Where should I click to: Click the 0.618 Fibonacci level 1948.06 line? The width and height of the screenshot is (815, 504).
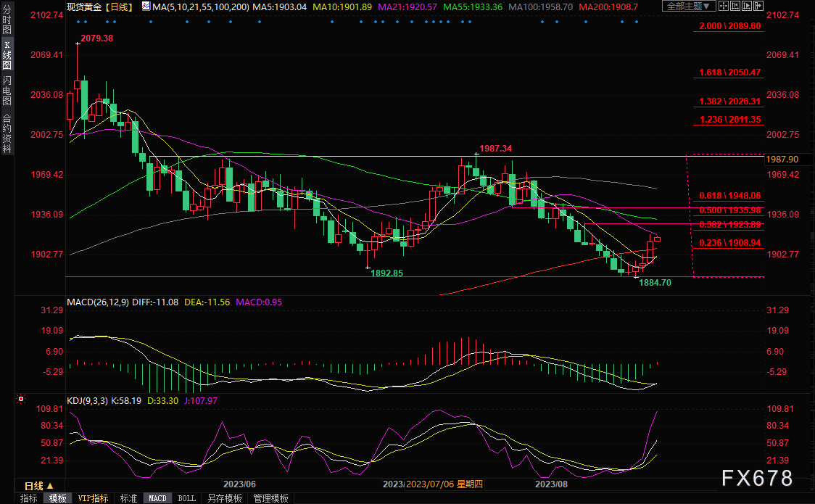coord(725,201)
